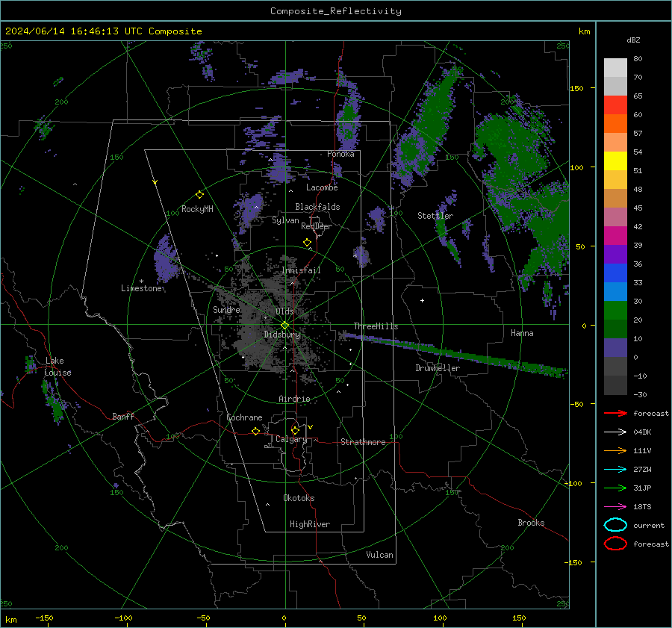
Task: Click the Sundre town label
Action: (x=226, y=309)
